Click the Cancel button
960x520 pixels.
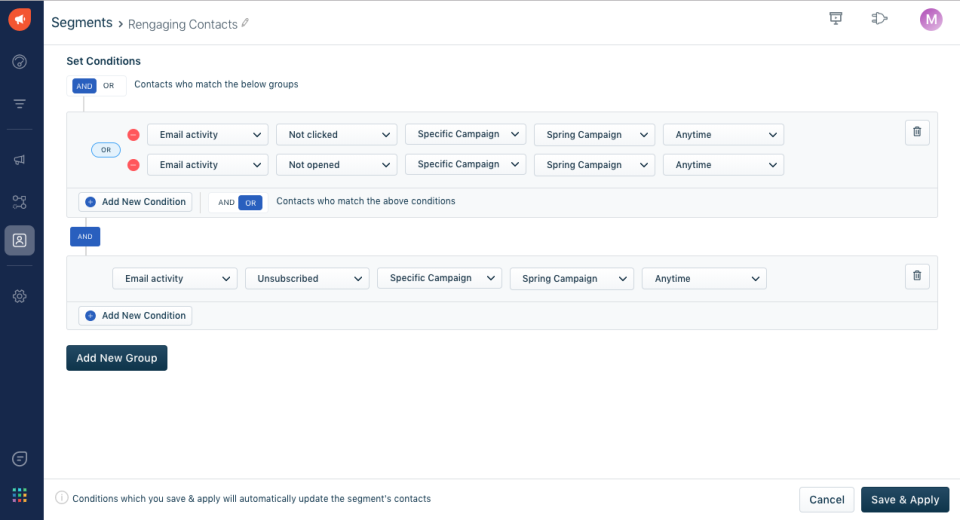click(x=827, y=500)
